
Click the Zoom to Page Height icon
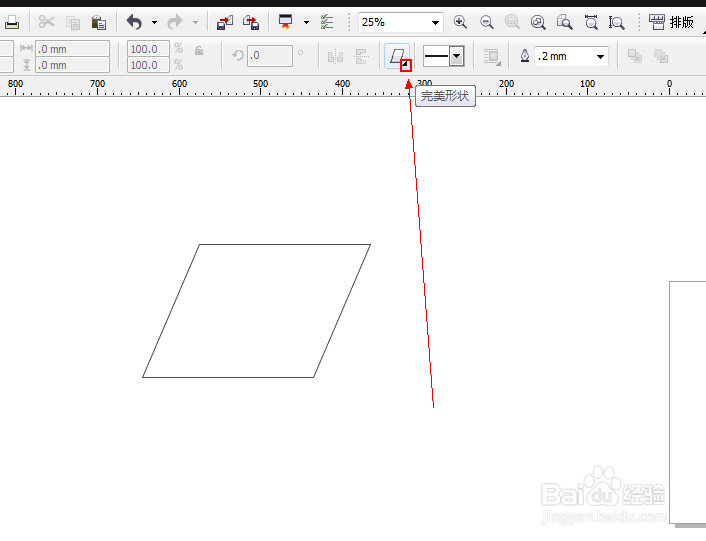click(617, 22)
